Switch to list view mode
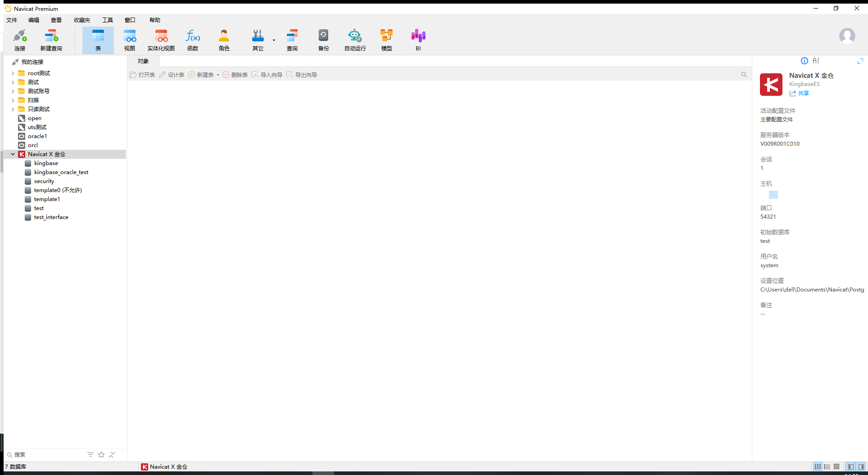This screenshot has height=475, width=868. coord(827,467)
